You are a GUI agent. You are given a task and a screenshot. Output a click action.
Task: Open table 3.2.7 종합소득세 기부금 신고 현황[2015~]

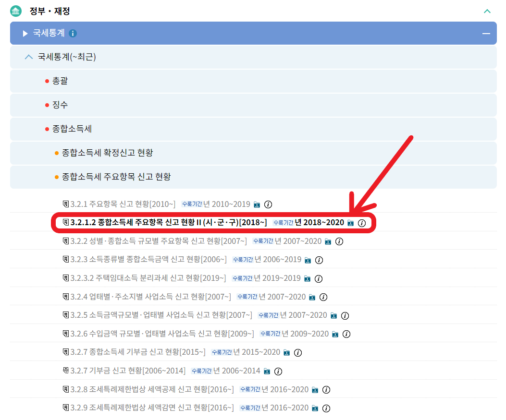pyautogui.click(x=138, y=352)
